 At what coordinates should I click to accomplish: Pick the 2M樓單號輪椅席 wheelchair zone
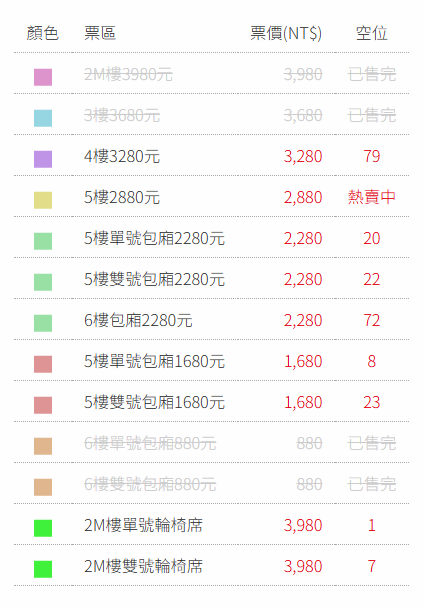tap(211, 525)
